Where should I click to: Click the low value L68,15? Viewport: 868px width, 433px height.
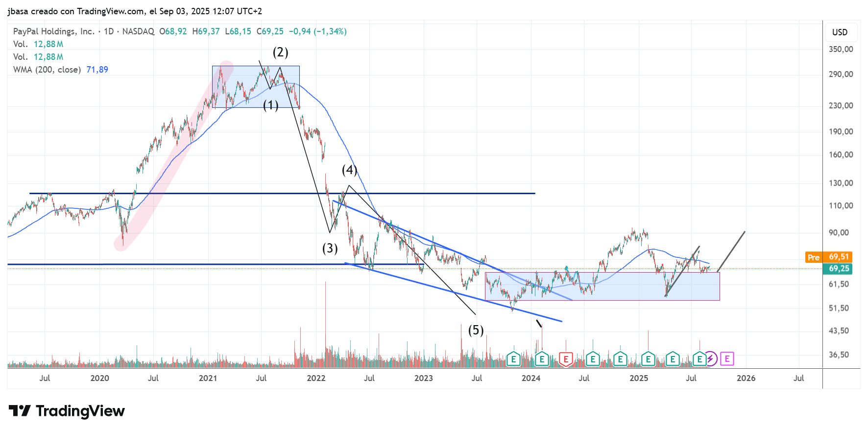click(x=238, y=31)
